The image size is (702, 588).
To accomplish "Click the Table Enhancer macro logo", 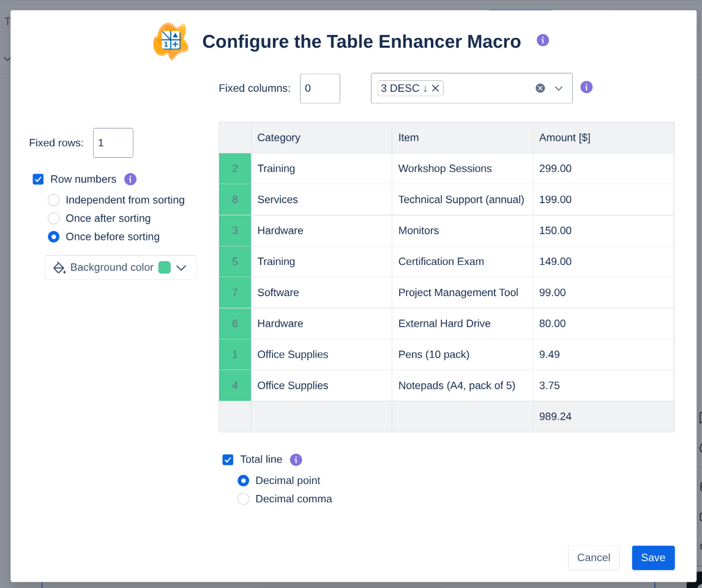I will click(x=170, y=41).
